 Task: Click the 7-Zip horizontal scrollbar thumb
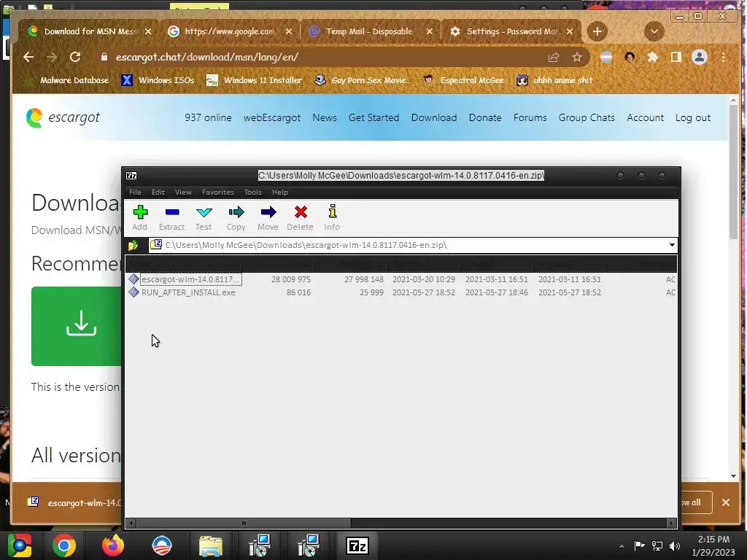click(244, 524)
